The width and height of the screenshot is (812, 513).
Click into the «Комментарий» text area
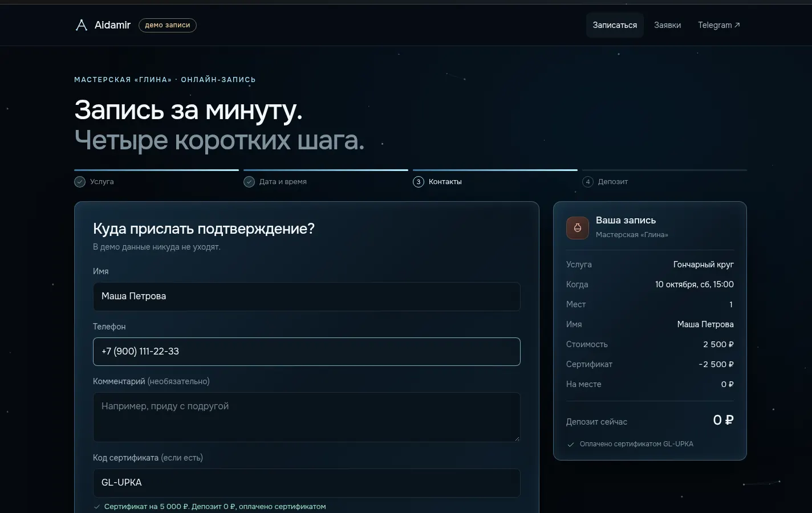307,417
